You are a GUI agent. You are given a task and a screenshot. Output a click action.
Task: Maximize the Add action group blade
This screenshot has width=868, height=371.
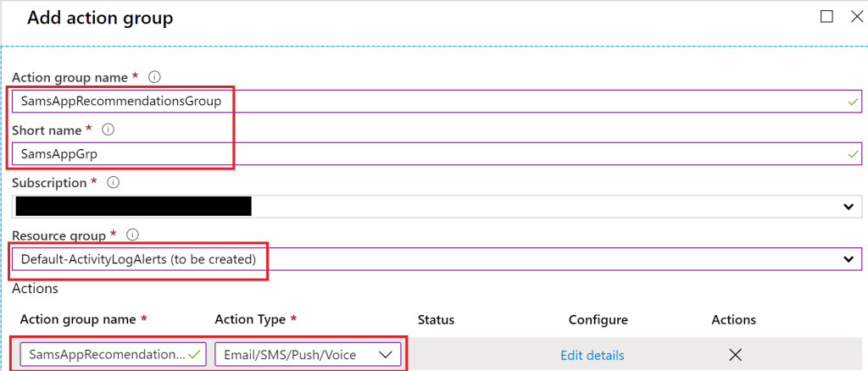826,17
